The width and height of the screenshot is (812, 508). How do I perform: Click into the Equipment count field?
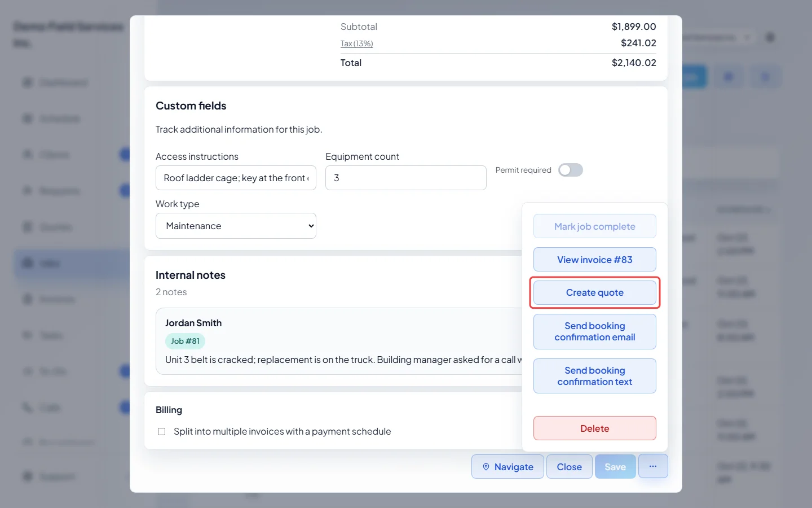coord(406,178)
